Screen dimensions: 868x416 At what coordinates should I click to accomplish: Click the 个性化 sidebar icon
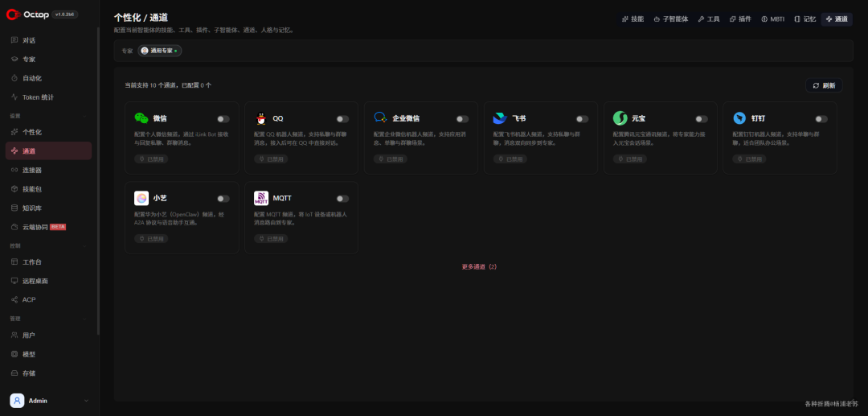[x=14, y=132]
